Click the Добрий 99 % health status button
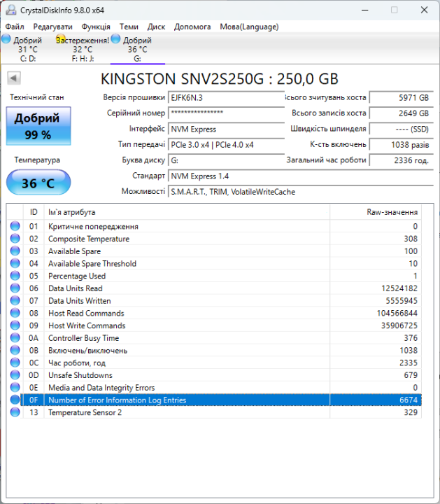440x504 pixels. pyautogui.click(x=38, y=126)
